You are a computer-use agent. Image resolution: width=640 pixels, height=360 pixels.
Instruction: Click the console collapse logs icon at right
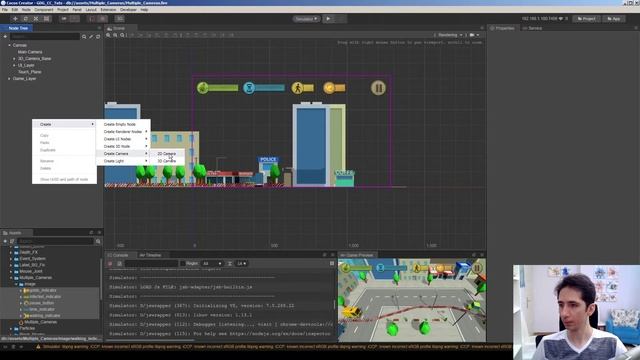pyautogui.click(x=332, y=264)
